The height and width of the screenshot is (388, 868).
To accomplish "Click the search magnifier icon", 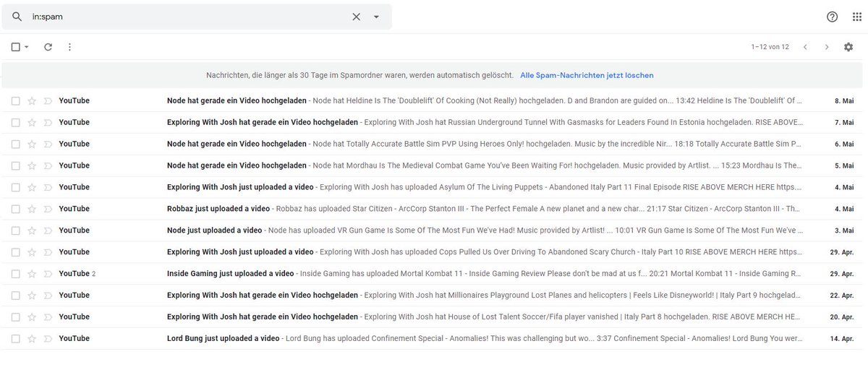I will (17, 17).
